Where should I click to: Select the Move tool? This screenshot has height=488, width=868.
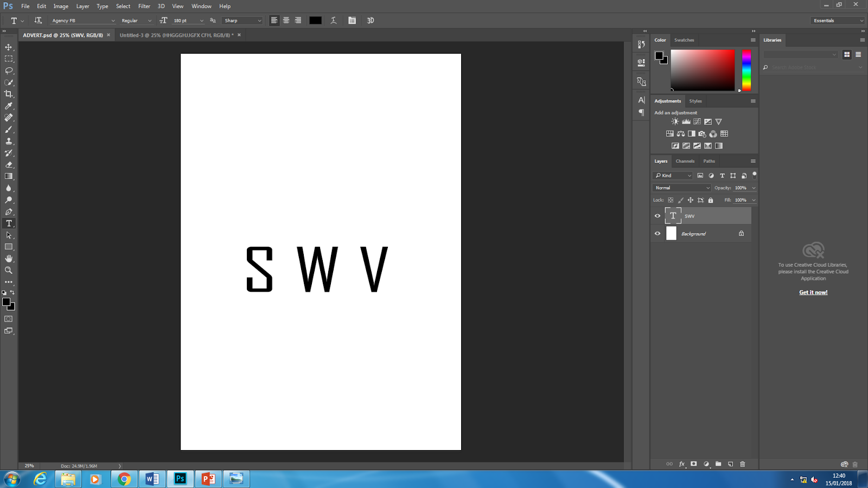point(9,47)
